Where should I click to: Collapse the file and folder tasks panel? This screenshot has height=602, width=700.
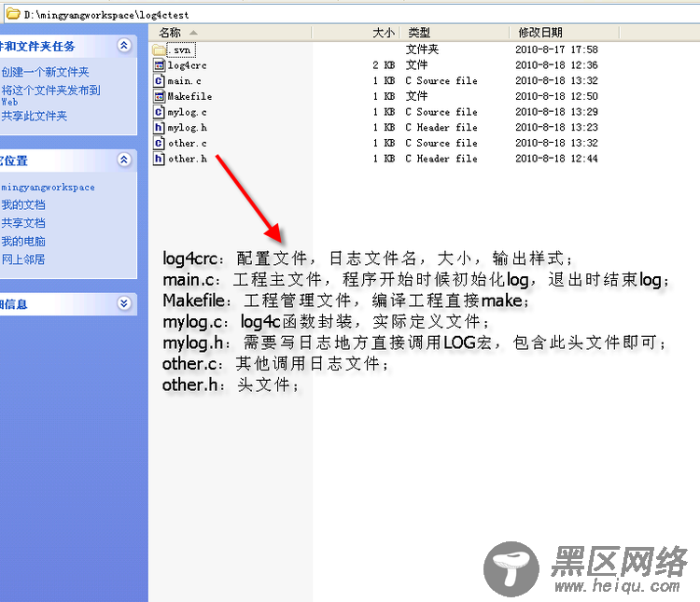click(124, 45)
